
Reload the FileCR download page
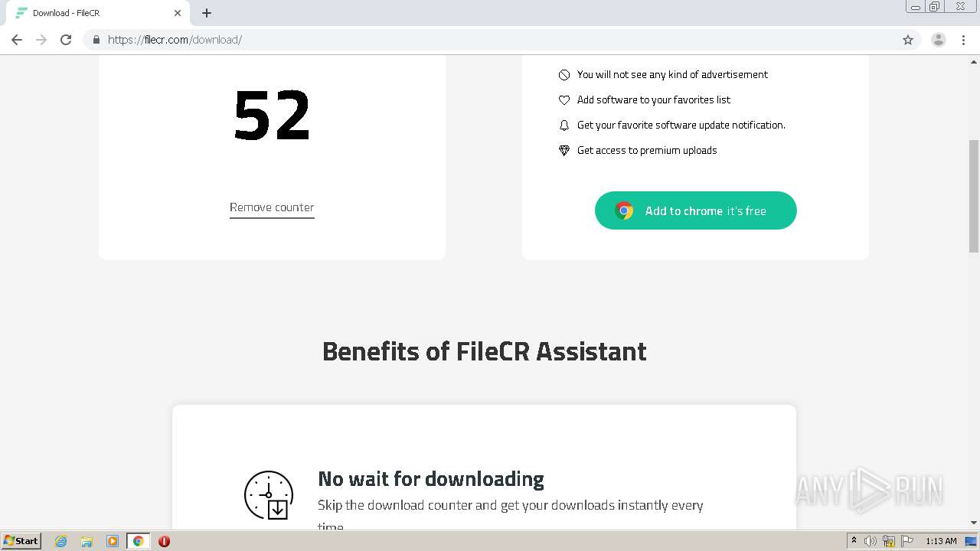66,40
